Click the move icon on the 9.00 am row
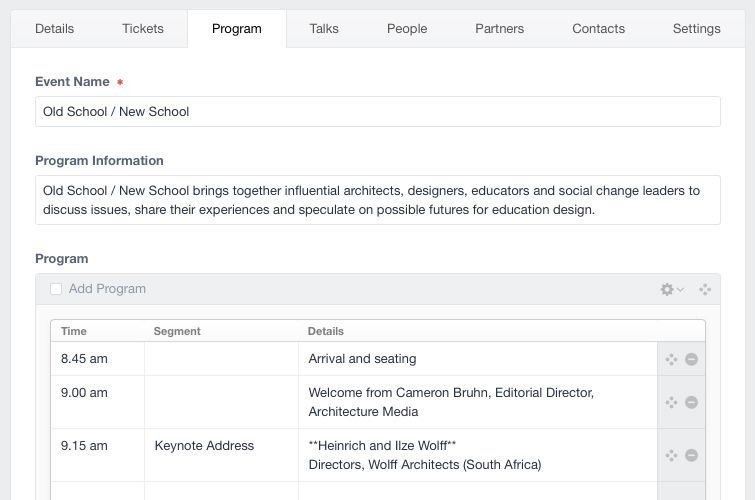Image resolution: width=755 pixels, height=500 pixels. (x=671, y=402)
